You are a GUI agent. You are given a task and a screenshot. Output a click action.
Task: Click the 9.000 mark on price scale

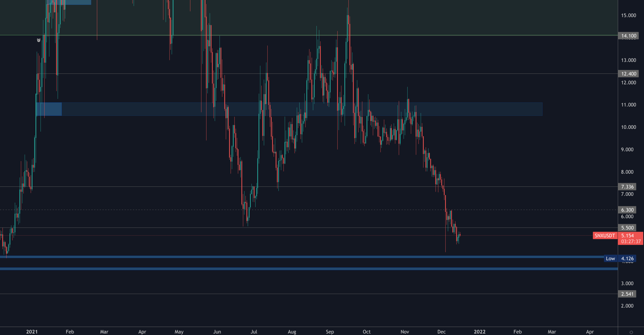point(627,150)
